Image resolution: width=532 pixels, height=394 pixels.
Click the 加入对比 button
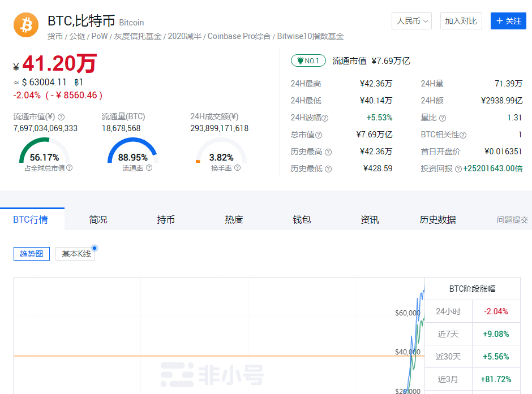(461, 21)
